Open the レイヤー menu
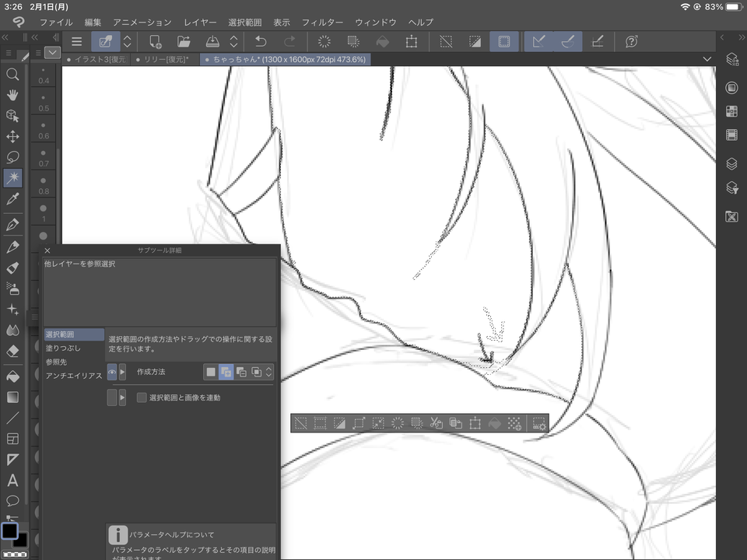The height and width of the screenshot is (560, 747). (200, 23)
